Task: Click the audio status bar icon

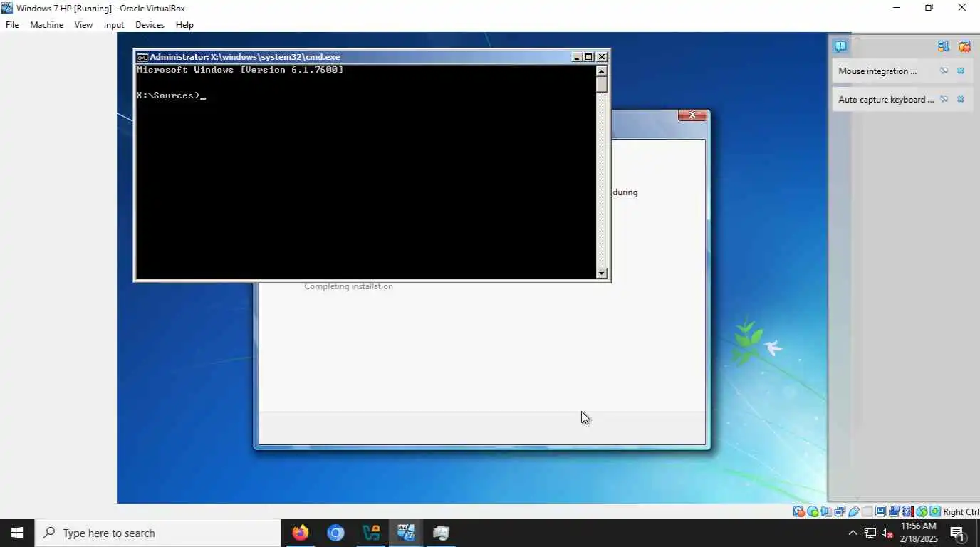Action: point(825,511)
